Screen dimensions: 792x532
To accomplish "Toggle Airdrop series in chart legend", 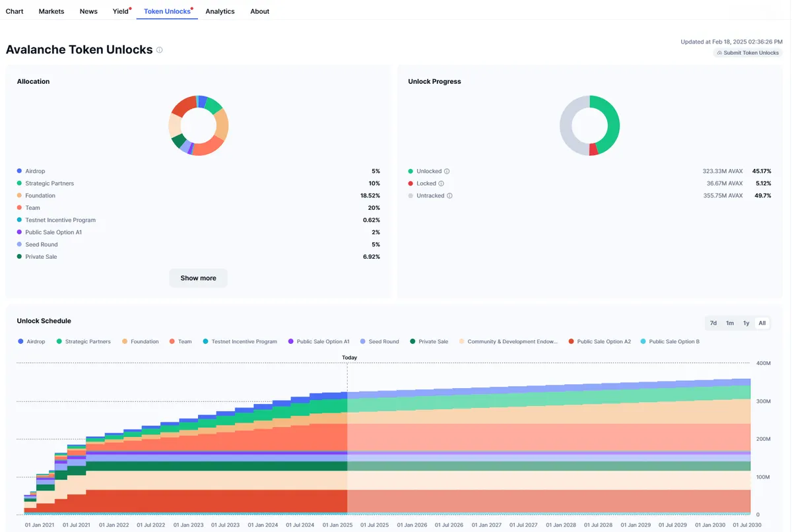I will click(32, 342).
